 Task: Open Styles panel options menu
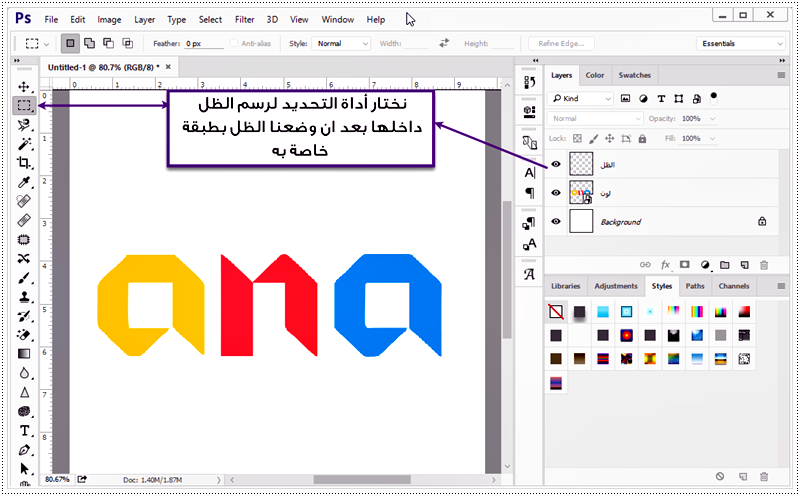[x=781, y=286]
